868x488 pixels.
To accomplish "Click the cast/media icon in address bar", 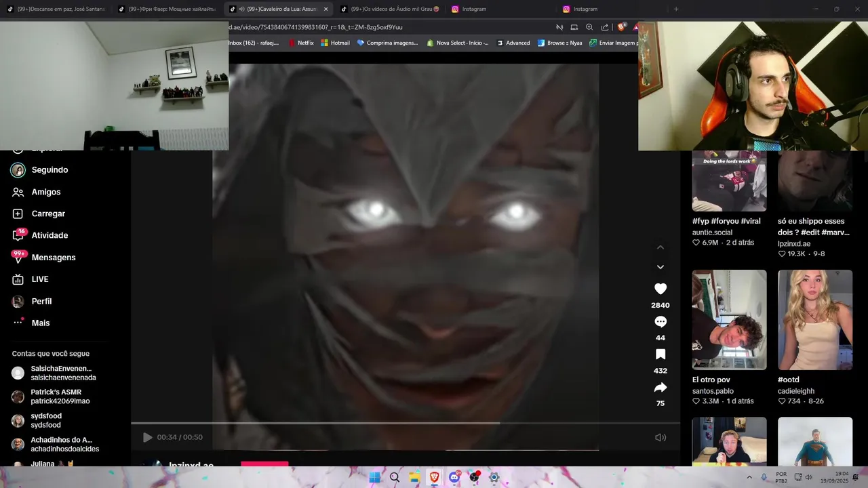I will [574, 27].
